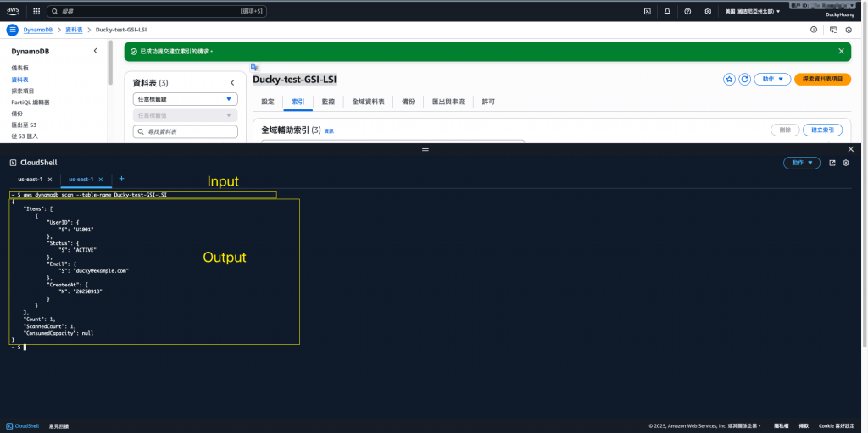The image size is (868, 433).
Task: Close the CloudShell panel
Action: [851, 149]
